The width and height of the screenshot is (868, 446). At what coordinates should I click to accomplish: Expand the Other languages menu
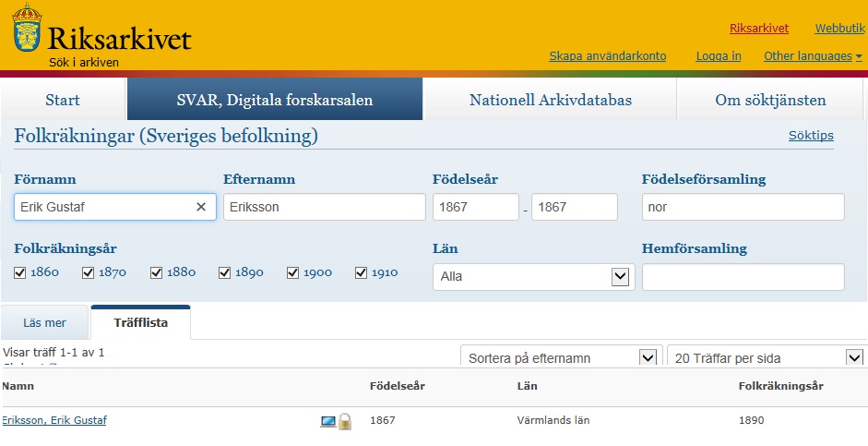click(x=812, y=56)
